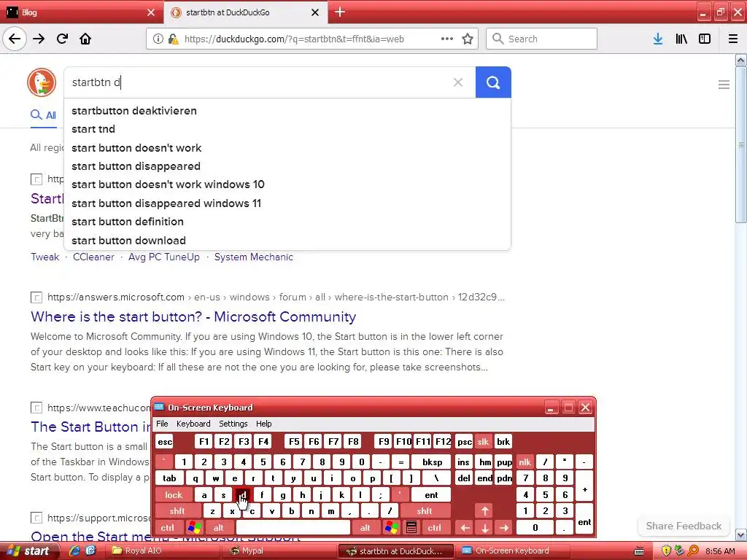Screen dimensions: 747x560
Task: Click the address bar URL
Action: (294, 39)
